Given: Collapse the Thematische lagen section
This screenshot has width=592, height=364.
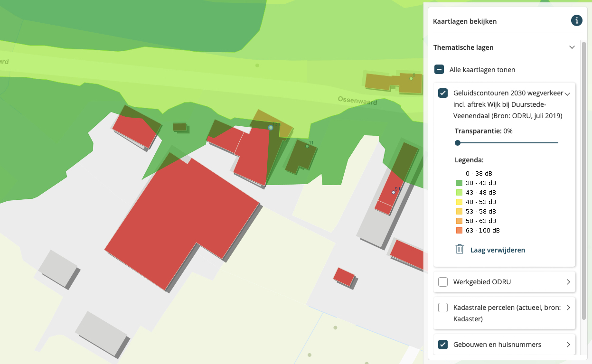Looking at the screenshot, I should click(x=572, y=47).
